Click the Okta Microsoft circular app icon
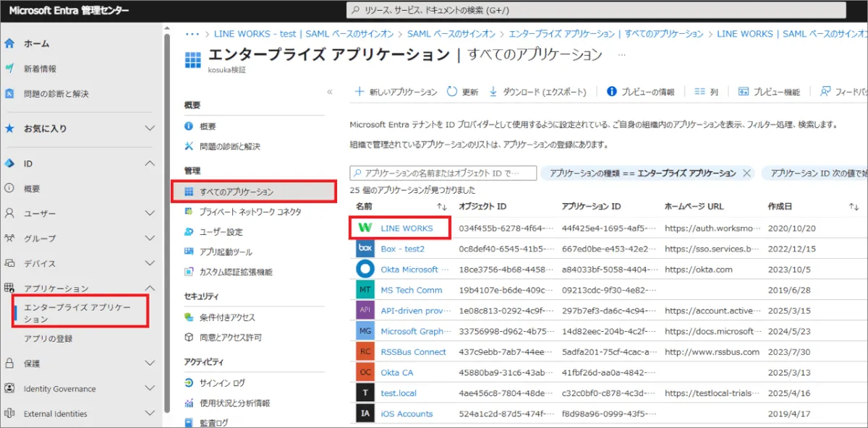The height and width of the screenshot is (428, 868). 365,269
